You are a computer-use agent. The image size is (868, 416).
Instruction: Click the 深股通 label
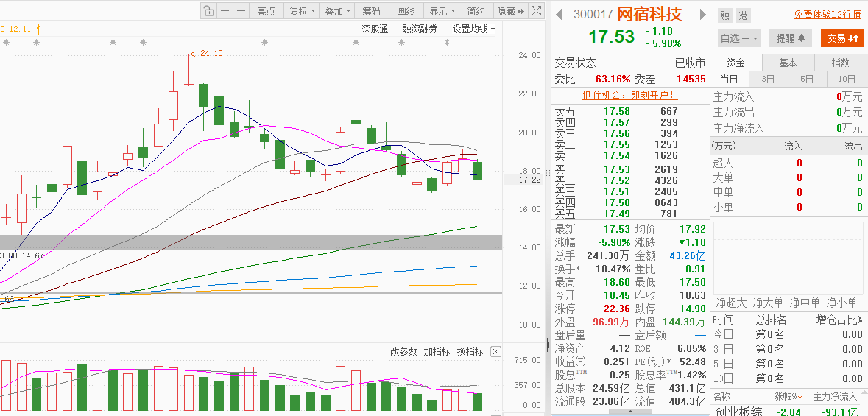point(375,29)
